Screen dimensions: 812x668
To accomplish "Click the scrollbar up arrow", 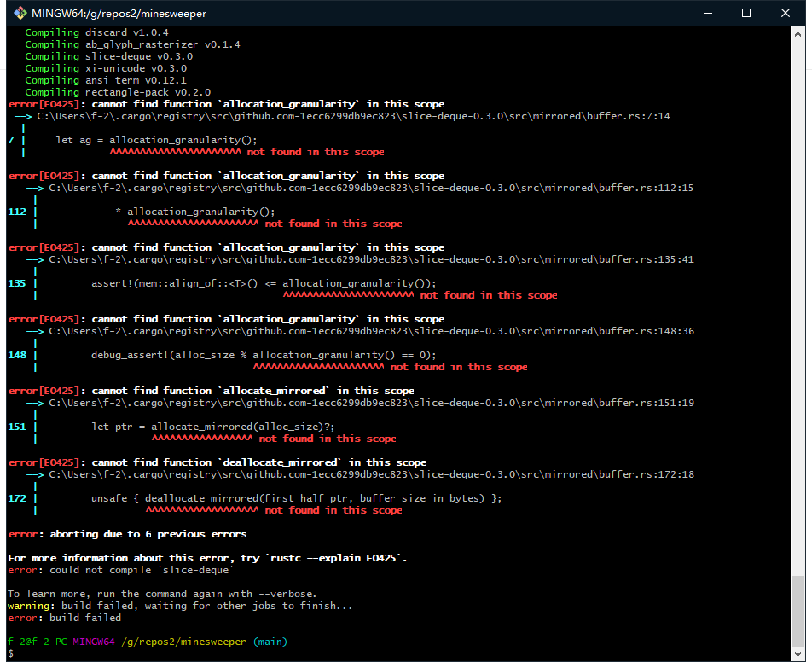I will point(797,34).
